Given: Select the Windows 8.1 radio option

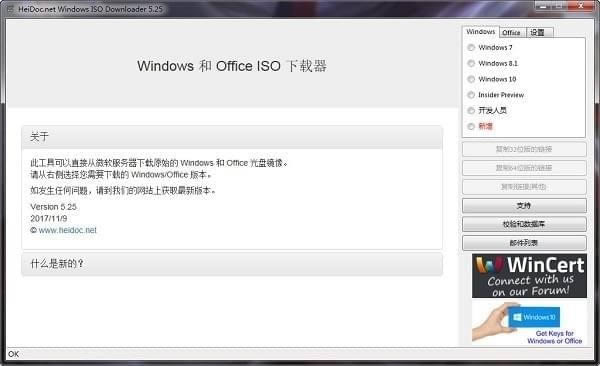Looking at the screenshot, I should [471, 63].
